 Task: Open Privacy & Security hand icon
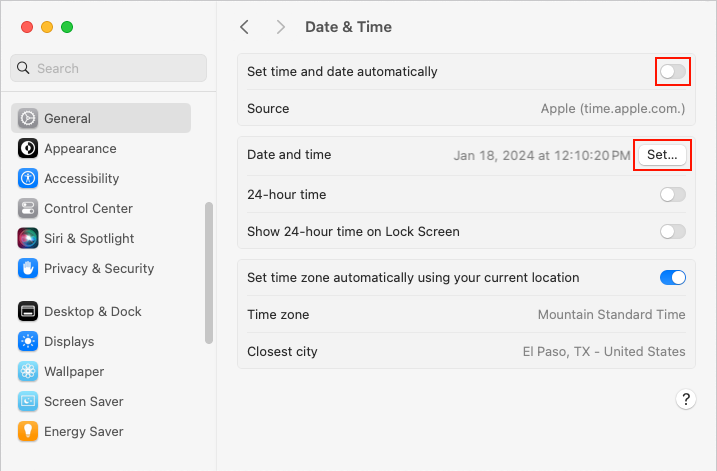pos(28,268)
